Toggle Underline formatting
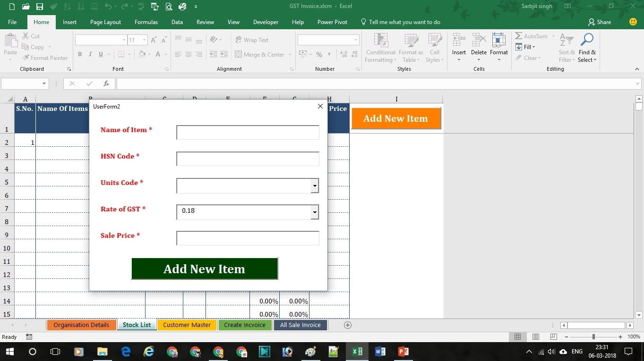644x361 pixels. click(x=101, y=54)
